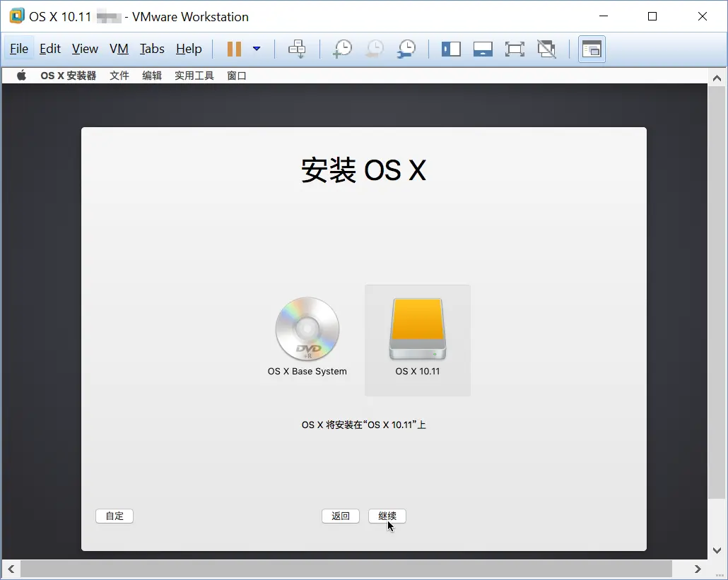This screenshot has width=728, height=580.
Task: Pause the virtual machine
Action: 233,49
